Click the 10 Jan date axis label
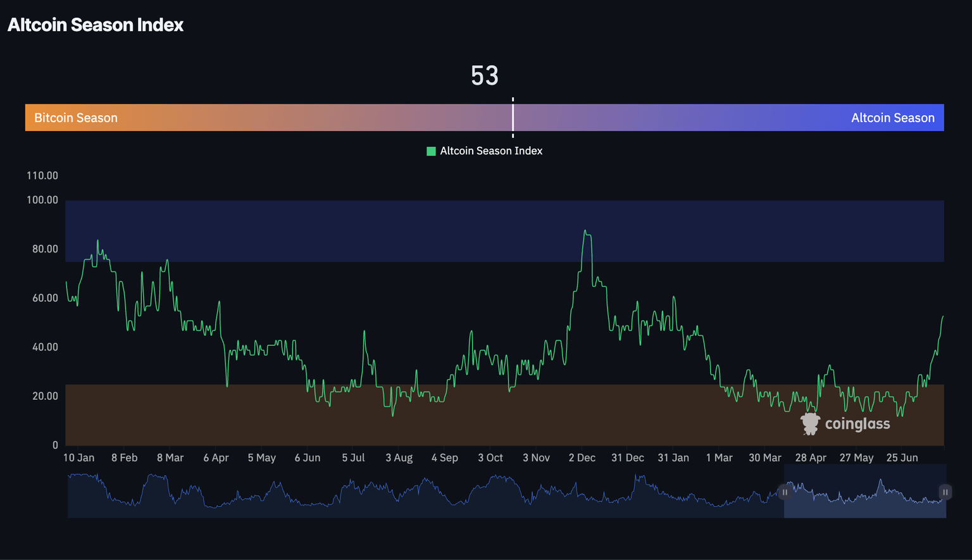 78,457
